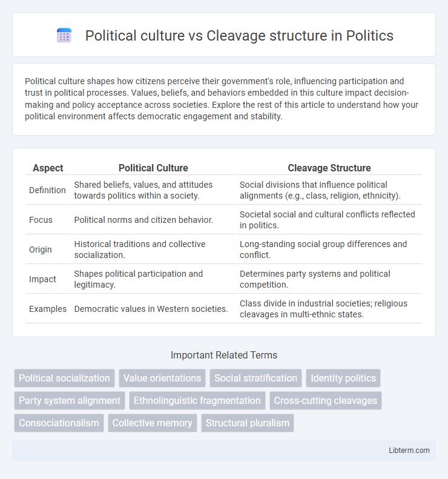
Task: Click cell 'Historical traditions and collective socialization.'
Action: [x=153, y=249]
